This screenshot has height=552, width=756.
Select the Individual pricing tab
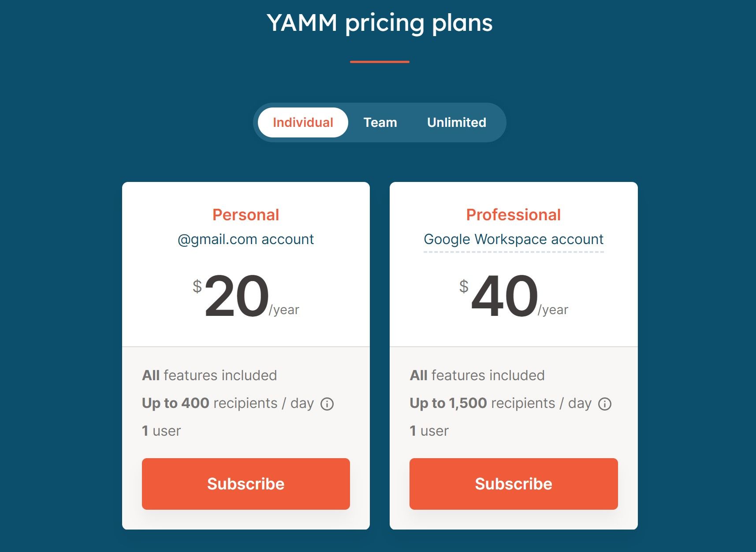tap(303, 122)
